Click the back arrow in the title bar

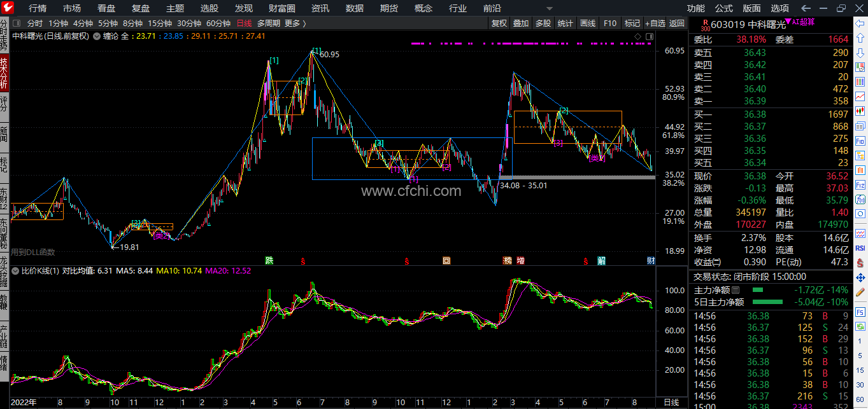coord(806,8)
